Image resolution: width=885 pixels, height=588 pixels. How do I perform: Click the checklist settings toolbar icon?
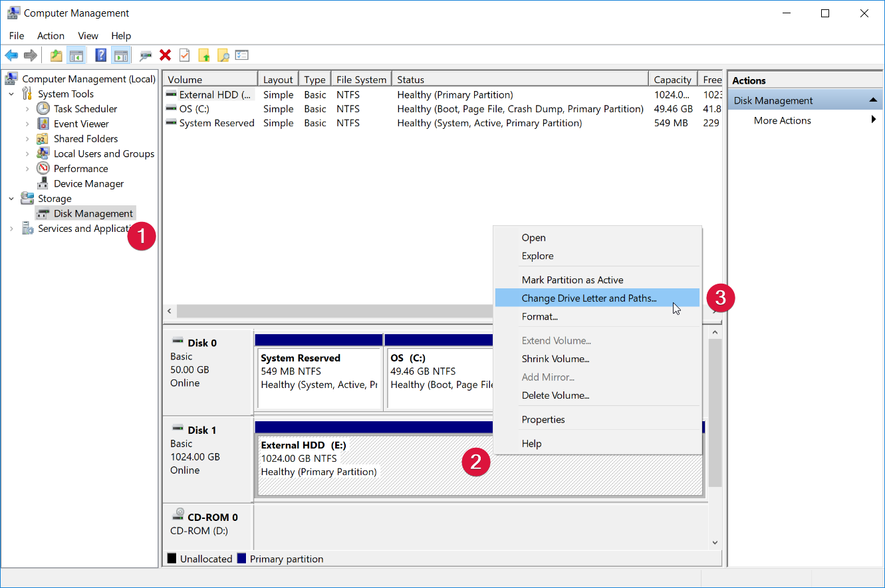[242, 56]
